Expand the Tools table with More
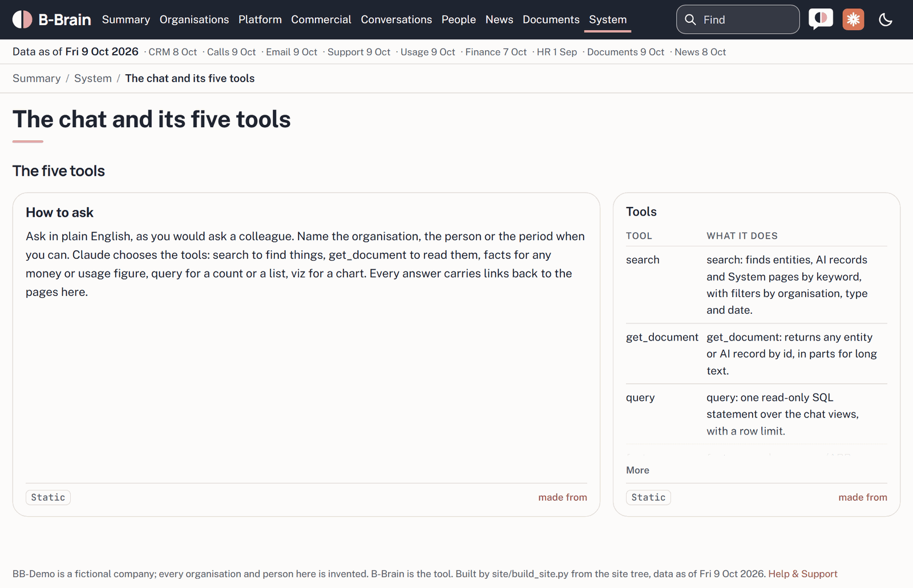The image size is (913, 588). click(637, 470)
